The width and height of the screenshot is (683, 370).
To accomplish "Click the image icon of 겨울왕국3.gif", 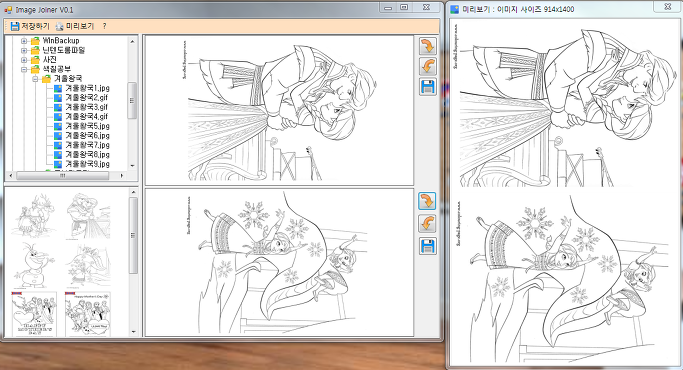I will pyautogui.click(x=58, y=107).
